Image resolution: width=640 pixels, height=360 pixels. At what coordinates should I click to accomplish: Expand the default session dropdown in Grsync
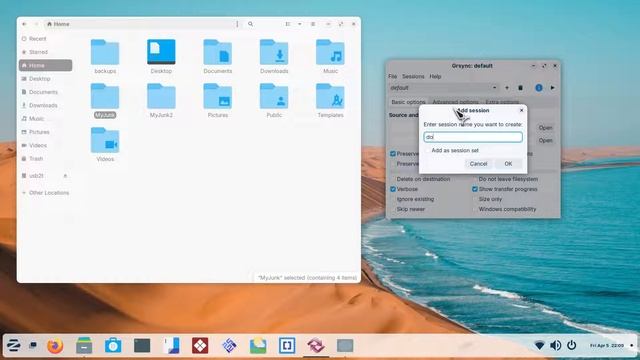coord(444,88)
